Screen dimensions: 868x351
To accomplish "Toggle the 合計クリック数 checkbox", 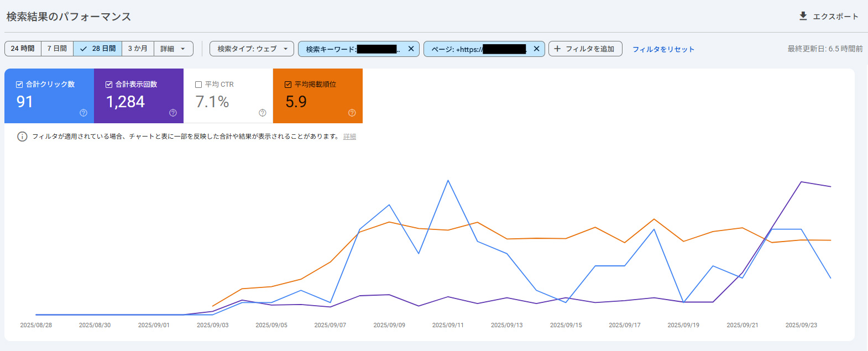I will click(x=19, y=85).
